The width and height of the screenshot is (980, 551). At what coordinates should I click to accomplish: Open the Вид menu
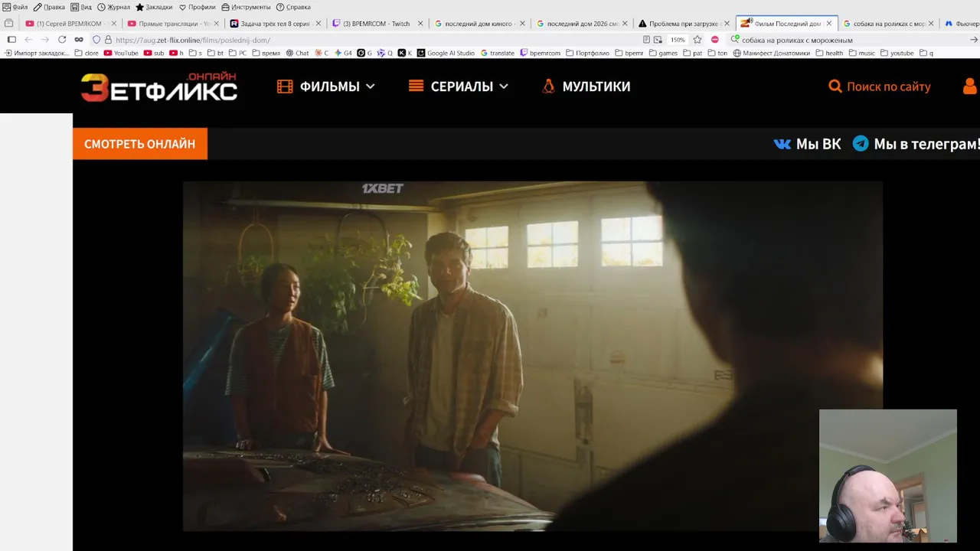tap(81, 7)
